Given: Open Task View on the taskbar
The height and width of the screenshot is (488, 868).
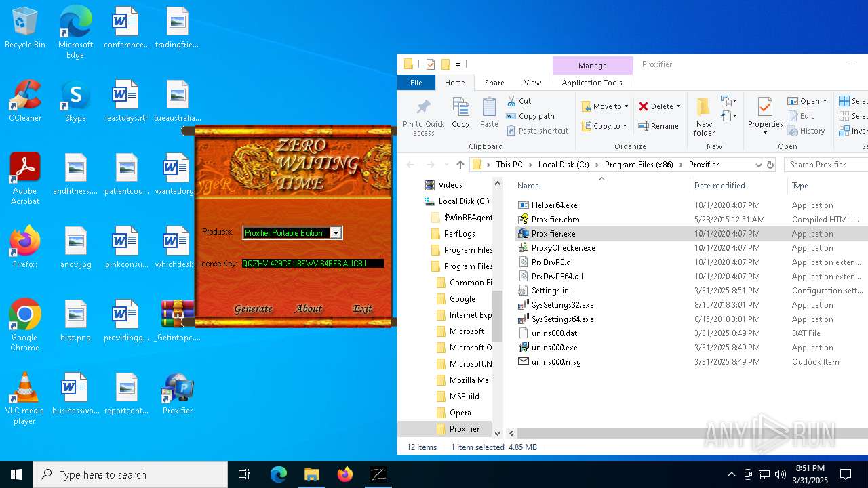Looking at the screenshot, I should [x=244, y=474].
